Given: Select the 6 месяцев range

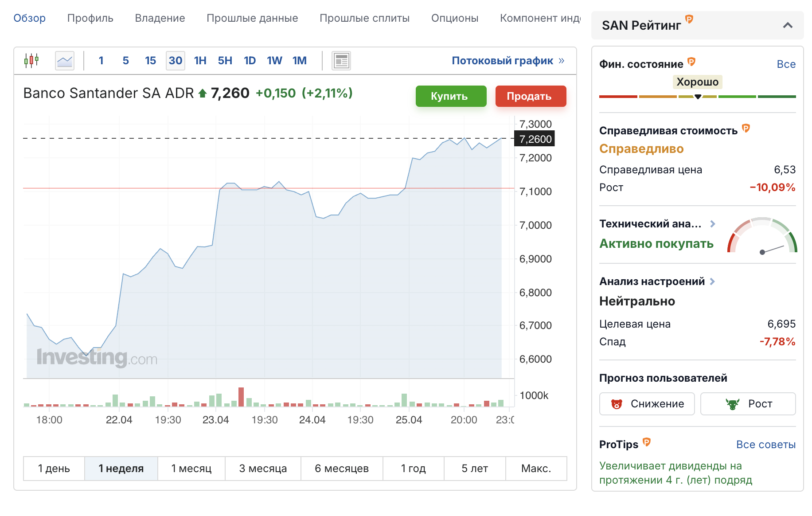Looking at the screenshot, I should 342,469.
